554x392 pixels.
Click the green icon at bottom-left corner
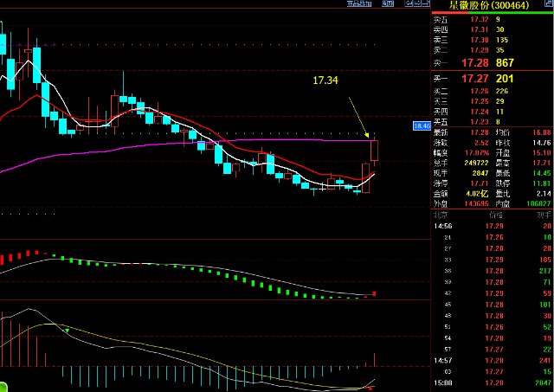pos(3,388)
